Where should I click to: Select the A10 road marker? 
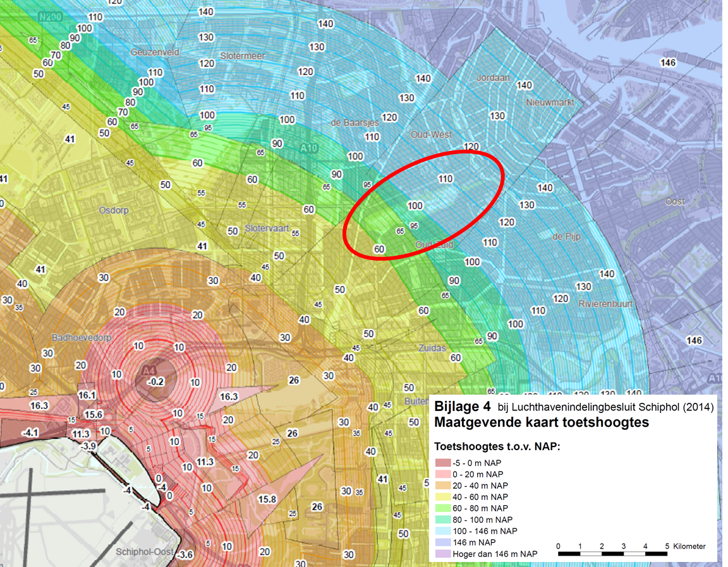pyautogui.click(x=309, y=148)
